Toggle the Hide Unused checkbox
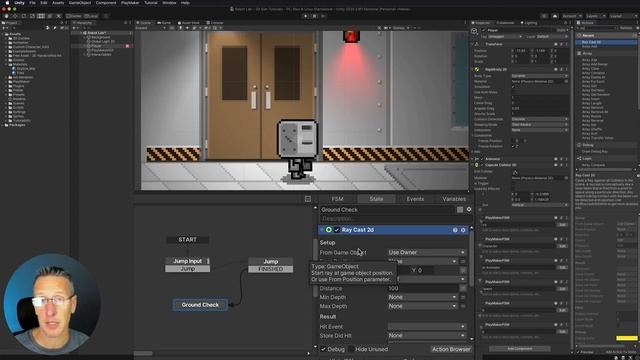Screen dimensions: 640x360 click(x=351, y=349)
